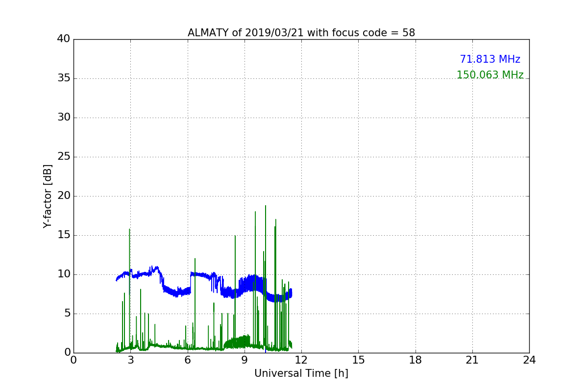
Task: Click the Y-factor [dB] axis label
Action: [48, 196]
